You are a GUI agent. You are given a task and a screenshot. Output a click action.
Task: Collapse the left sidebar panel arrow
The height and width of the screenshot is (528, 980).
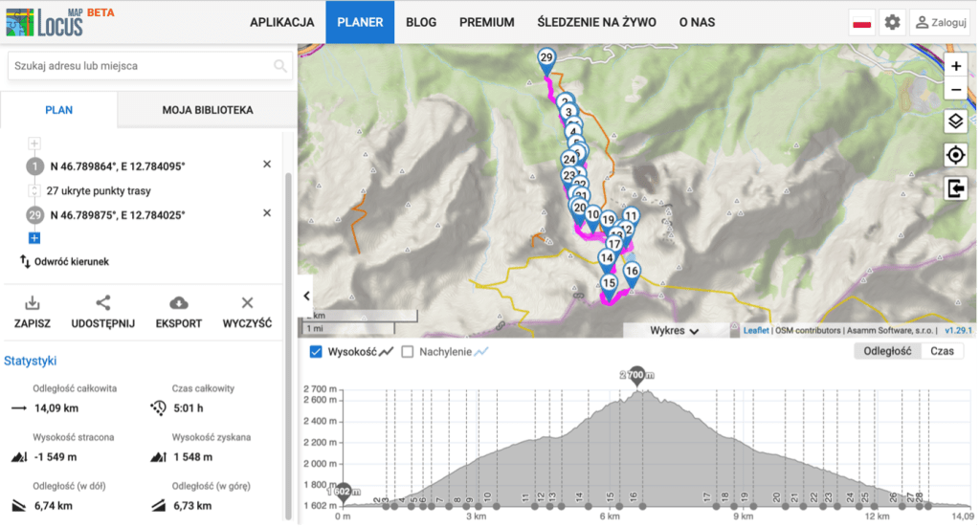pos(306,296)
